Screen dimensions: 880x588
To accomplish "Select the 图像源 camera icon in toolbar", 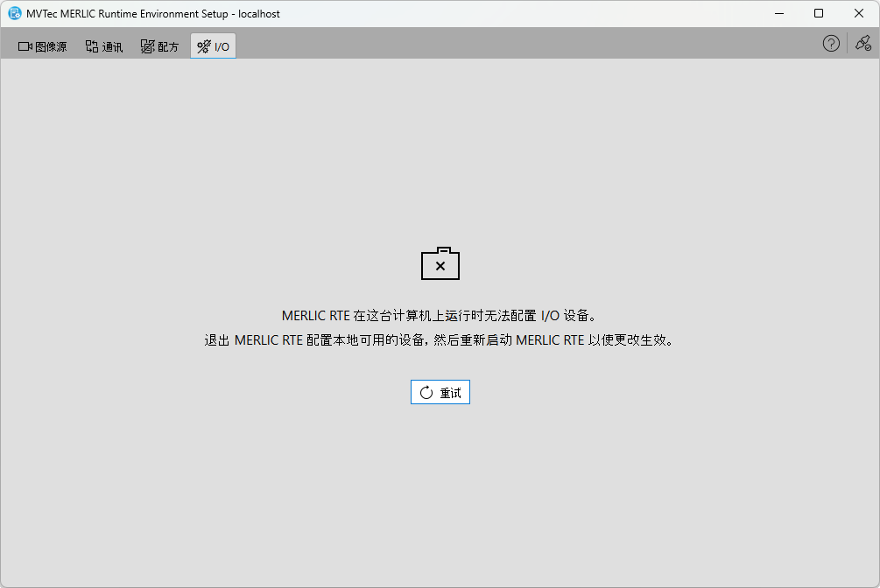I will pos(24,45).
